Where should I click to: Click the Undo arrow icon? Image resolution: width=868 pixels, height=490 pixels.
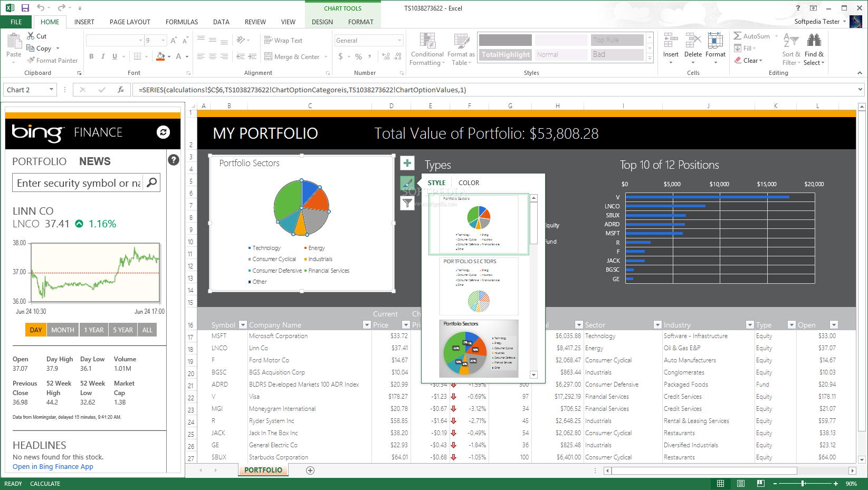[41, 8]
